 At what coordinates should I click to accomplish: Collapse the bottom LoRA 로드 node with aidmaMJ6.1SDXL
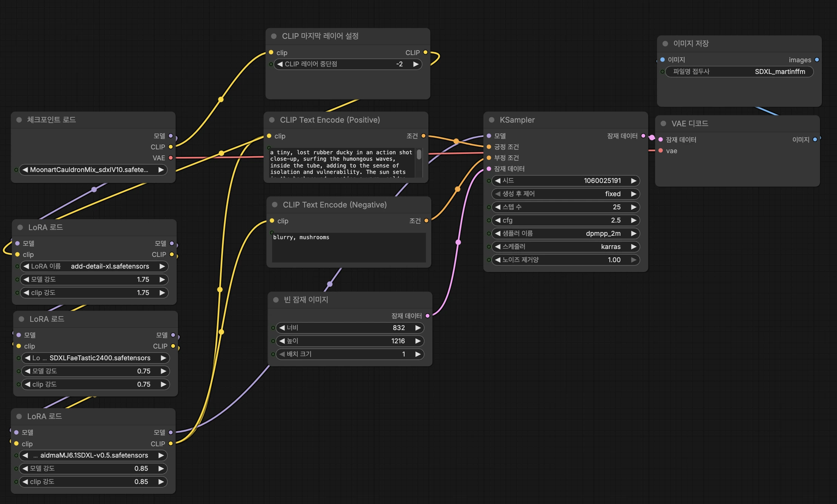(19, 416)
